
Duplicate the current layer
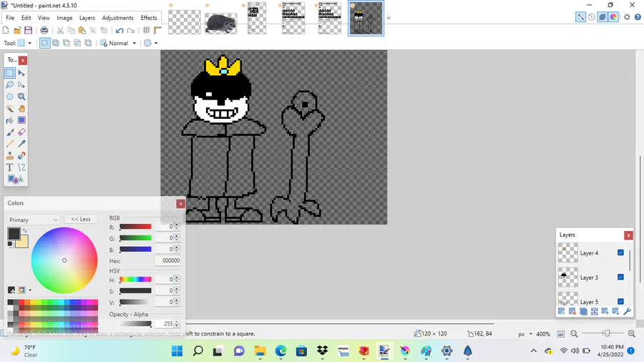[583, 311]
